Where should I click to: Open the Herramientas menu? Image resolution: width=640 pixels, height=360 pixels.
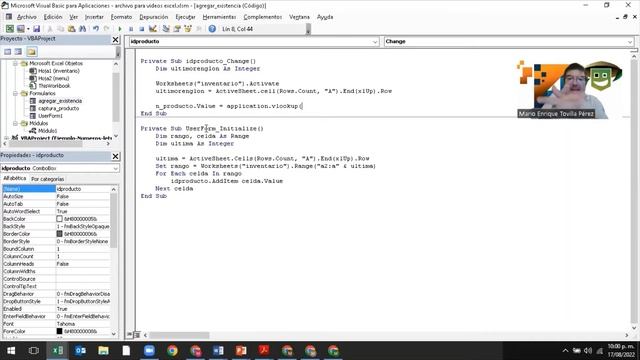coord(219,17)
